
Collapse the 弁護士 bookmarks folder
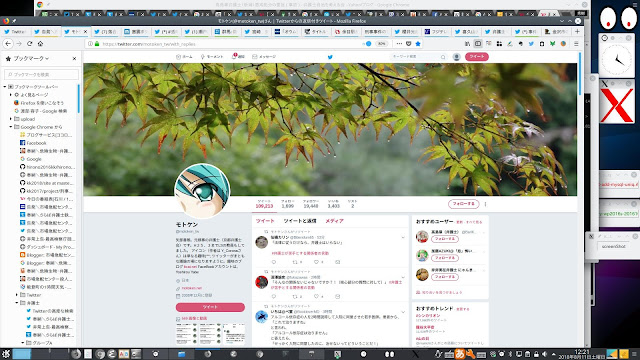[17, 303]
